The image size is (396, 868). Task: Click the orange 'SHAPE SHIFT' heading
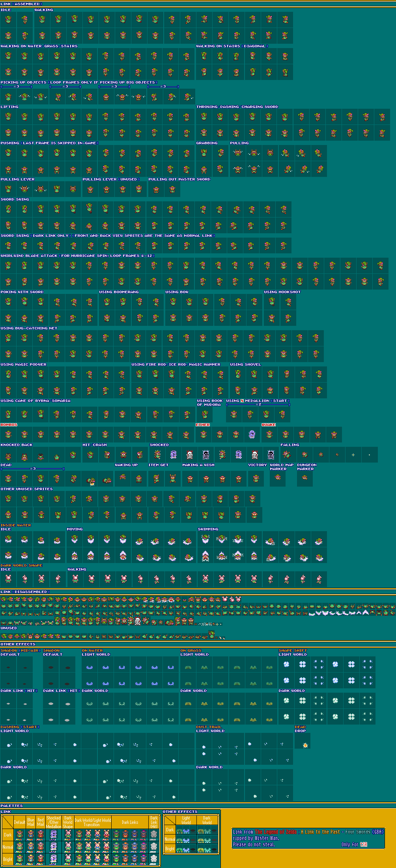[293, 651]
